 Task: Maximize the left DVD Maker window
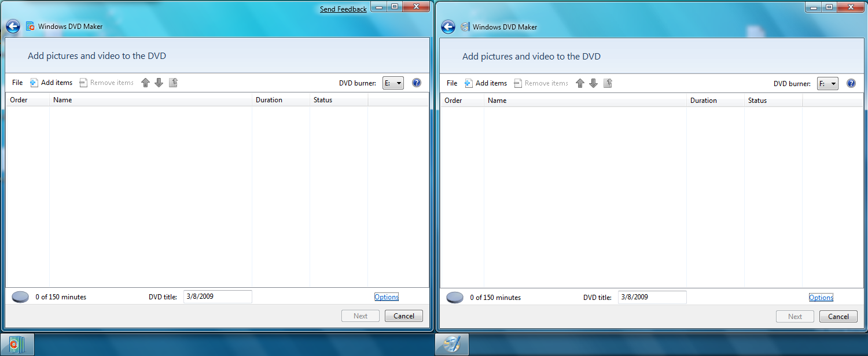click(395, 7)
